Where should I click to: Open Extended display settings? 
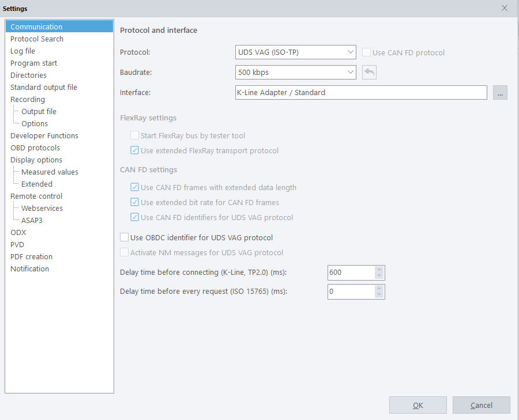(37, 184)
